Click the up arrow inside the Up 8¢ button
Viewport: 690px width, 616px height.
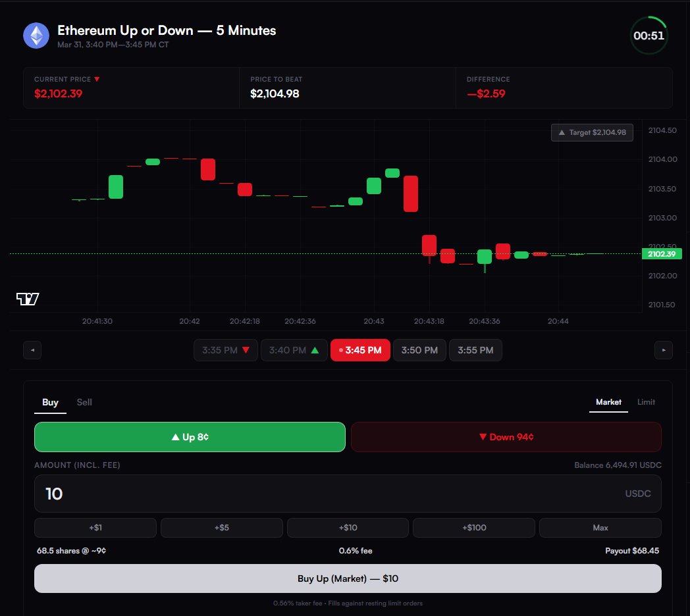[x=174, y=436]
